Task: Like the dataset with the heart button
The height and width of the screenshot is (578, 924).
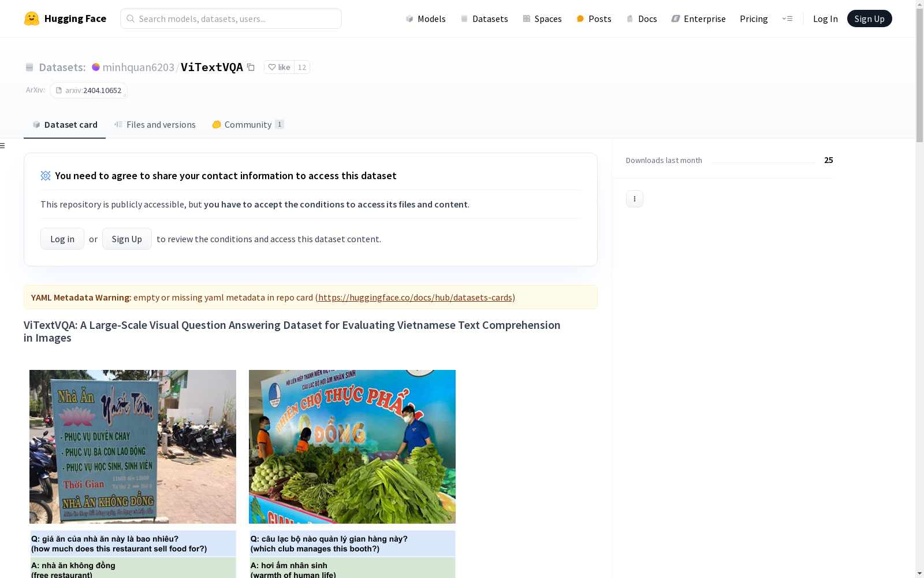Action: click(x=280, y=67)
